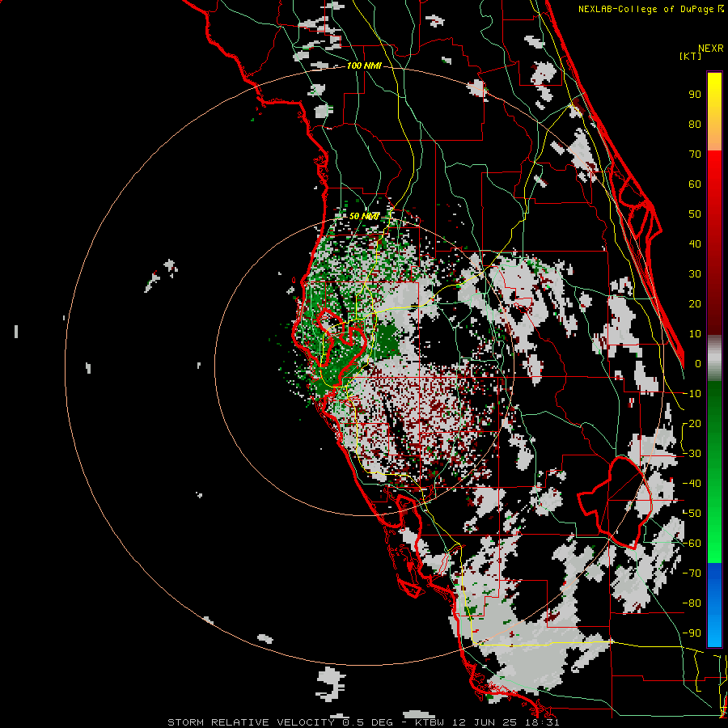Click the -40 knot scale label

pos(692,484)
